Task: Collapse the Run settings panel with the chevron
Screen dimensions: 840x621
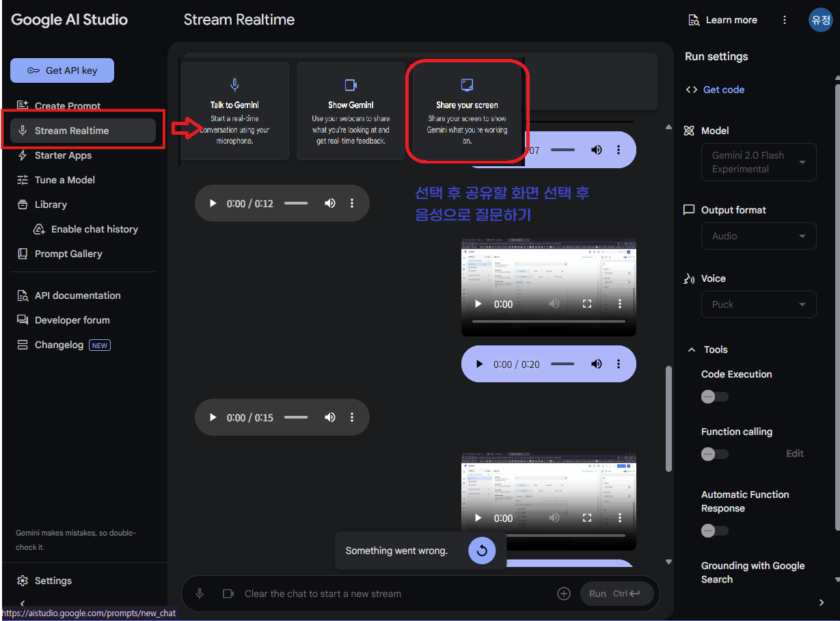Action: point(822,603)
